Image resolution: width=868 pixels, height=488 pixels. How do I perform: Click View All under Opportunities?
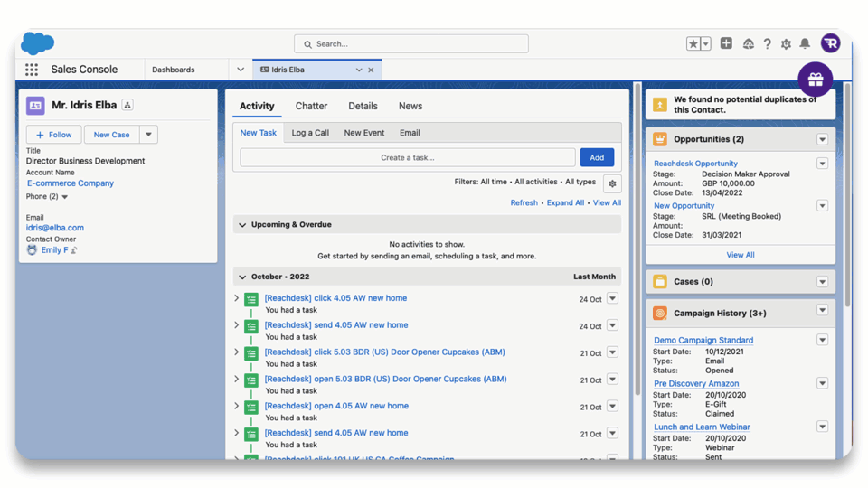[x=741, y=255]
